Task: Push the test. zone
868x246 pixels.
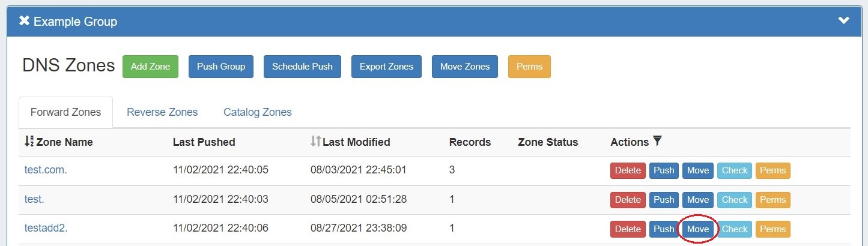Action: pos(664,200)
